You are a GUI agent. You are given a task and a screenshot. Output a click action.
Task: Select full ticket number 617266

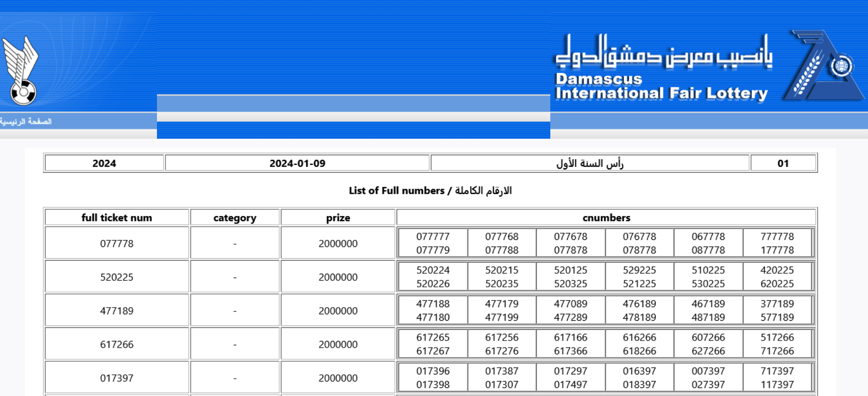click(117, 345)
